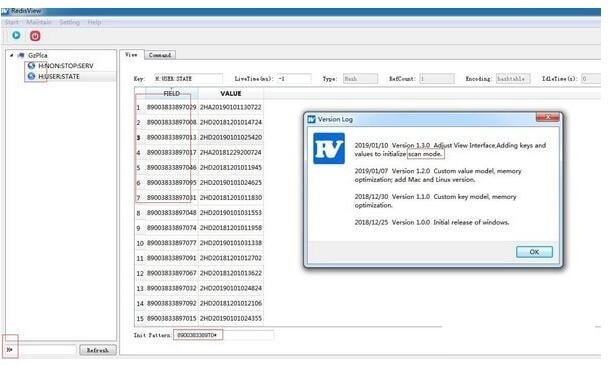Click the RV logo in Version Log

(329, 148)
